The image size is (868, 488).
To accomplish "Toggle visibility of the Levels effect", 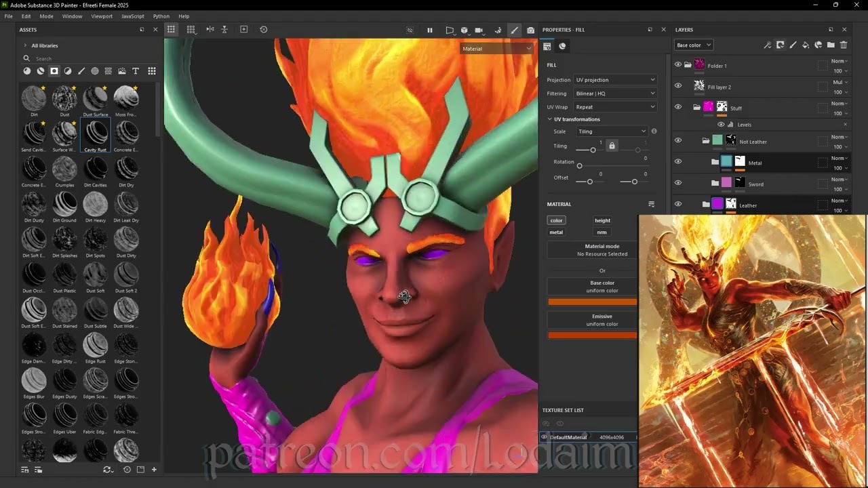I will [x=721, y=125].
